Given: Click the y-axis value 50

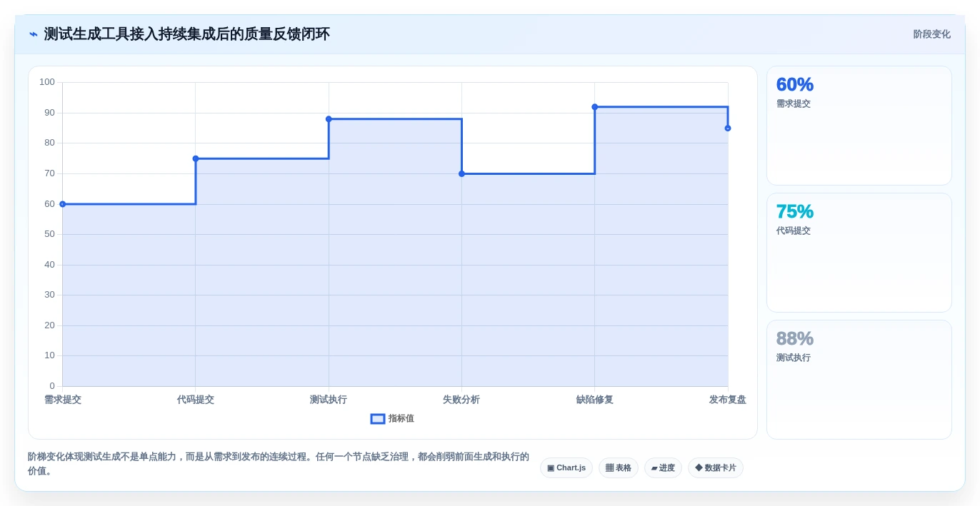Looking at the screenshot, I should [x=49, y=234].
